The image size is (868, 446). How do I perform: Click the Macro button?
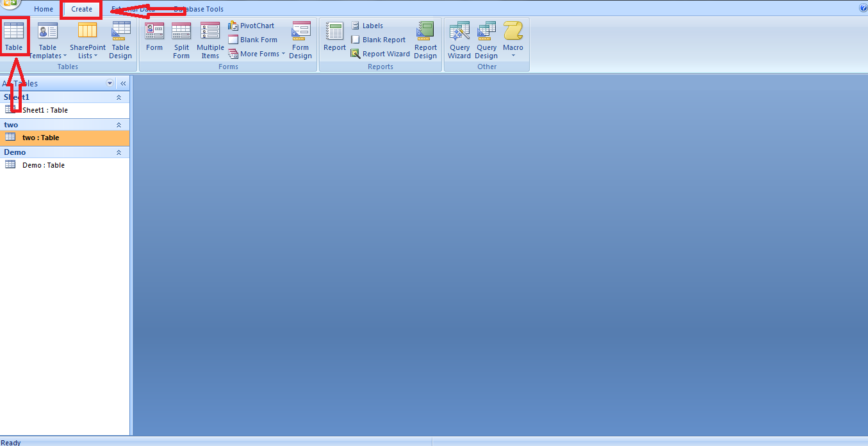(513, 36)
